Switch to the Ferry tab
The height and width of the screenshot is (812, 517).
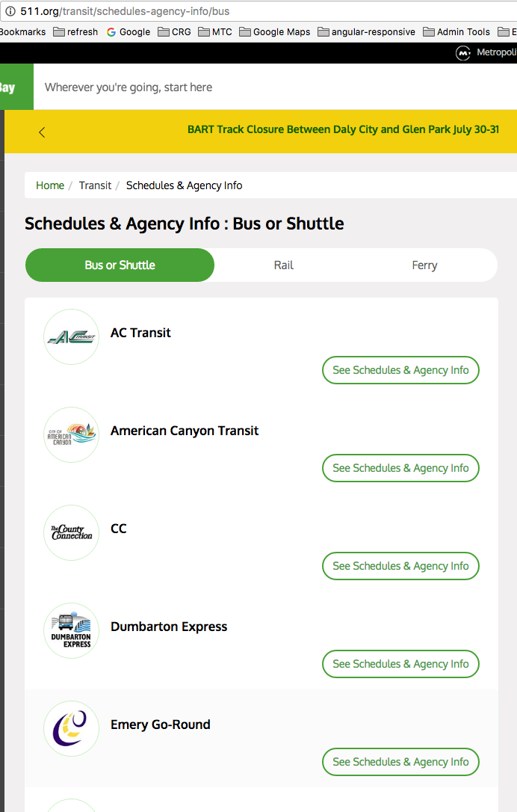424,265
